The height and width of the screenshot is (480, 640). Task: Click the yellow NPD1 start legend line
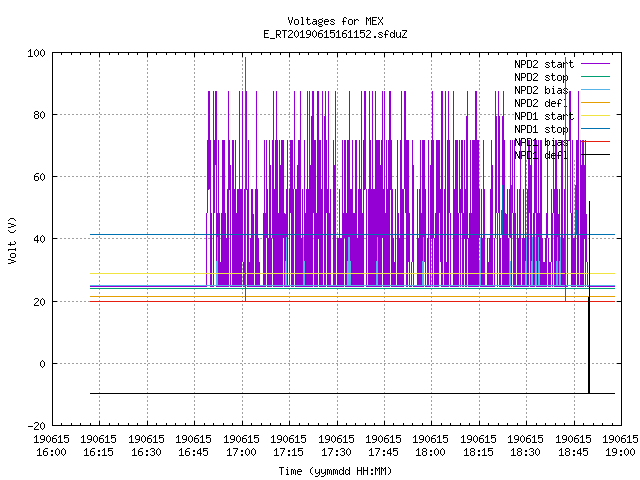coord(595,116)
